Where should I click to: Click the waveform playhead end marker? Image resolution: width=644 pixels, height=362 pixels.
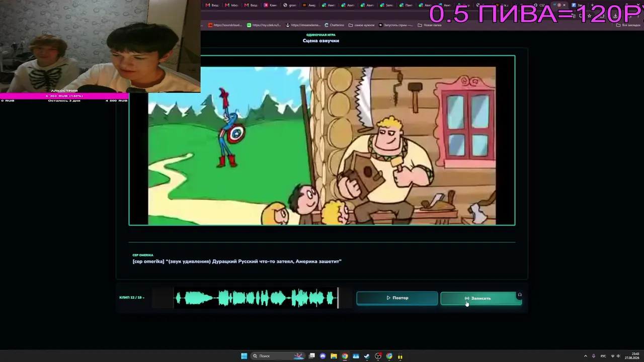tap(338, 298)
